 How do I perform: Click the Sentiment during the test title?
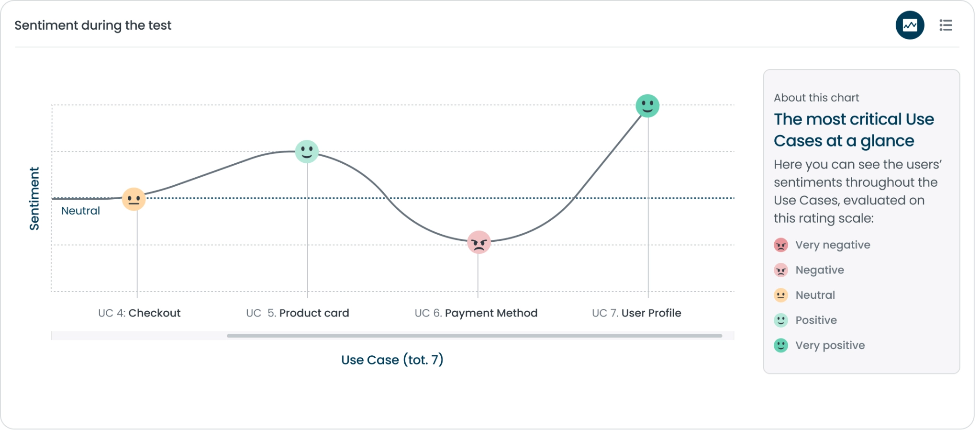(93, 25)
